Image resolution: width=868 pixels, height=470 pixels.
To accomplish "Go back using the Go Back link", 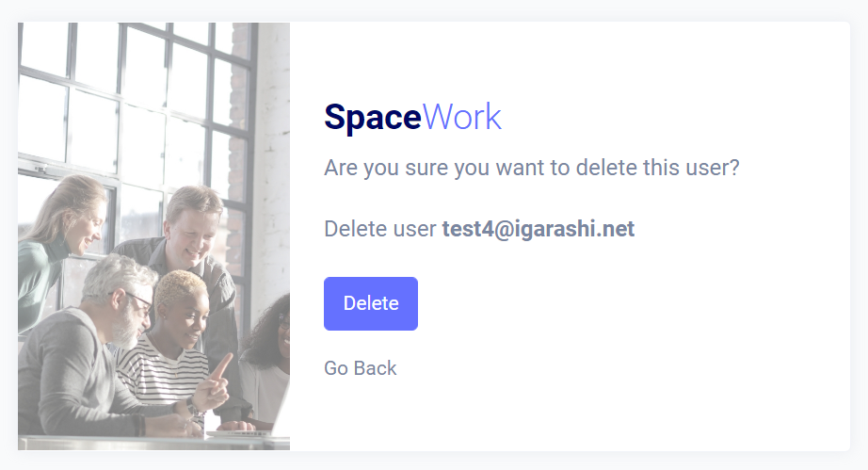I will click(361, 368).
